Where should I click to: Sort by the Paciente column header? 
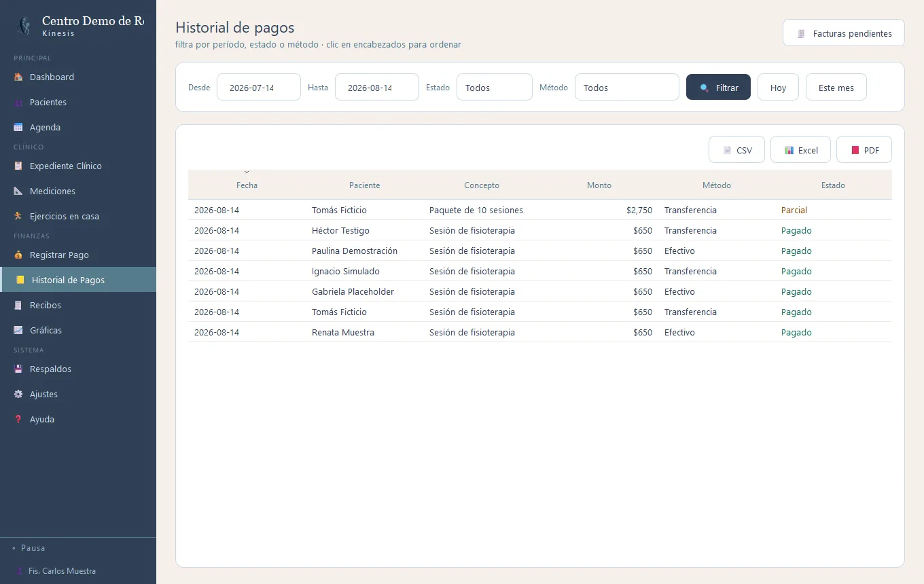click(364, 185)
